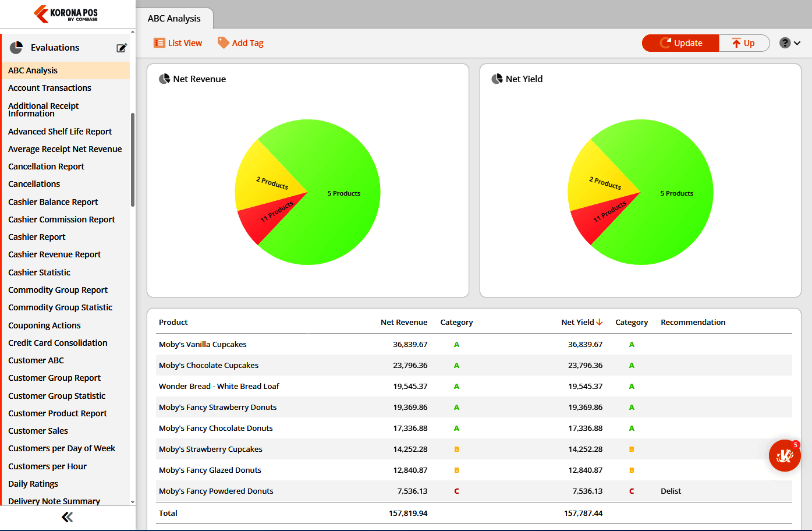812x531 pixels.
Task: Open the help question mark menu
Action: (790, 43)
